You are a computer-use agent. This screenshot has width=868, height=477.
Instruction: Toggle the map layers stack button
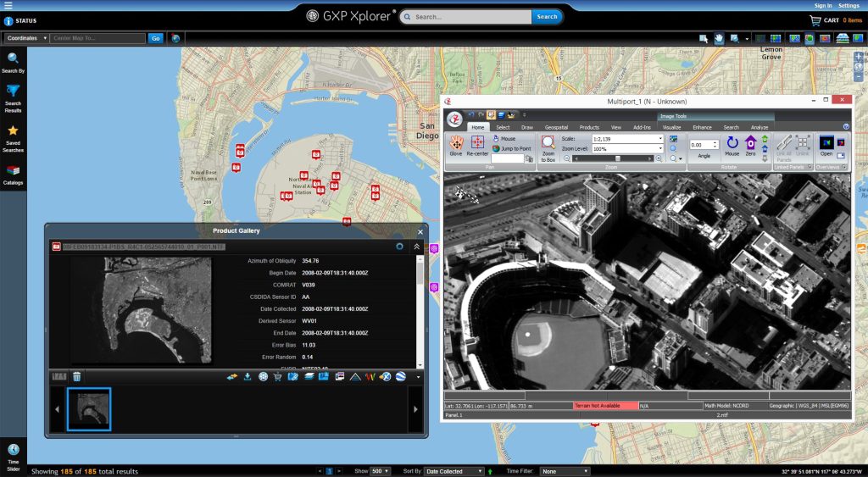click(842, 38)
